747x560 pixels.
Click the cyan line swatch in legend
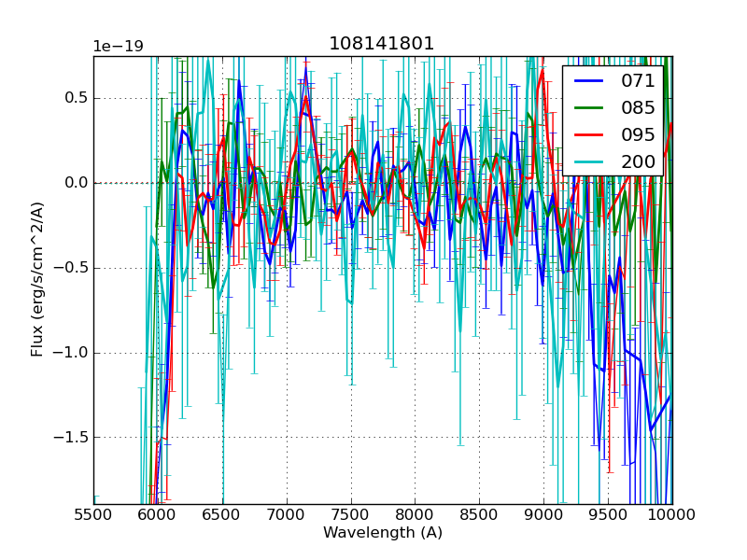(x=590, y=162)
